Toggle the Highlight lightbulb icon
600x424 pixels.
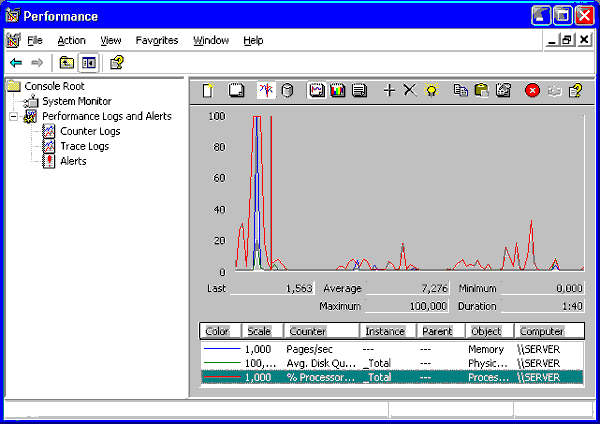(x=431, y=91)
